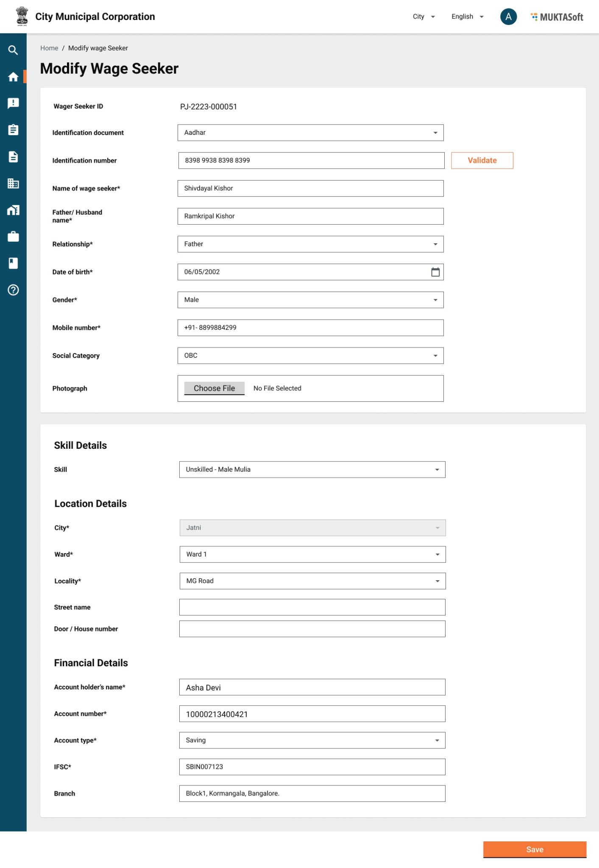Click the Validate button
This screenshot has height=868, width=599.
click(482, 161)
